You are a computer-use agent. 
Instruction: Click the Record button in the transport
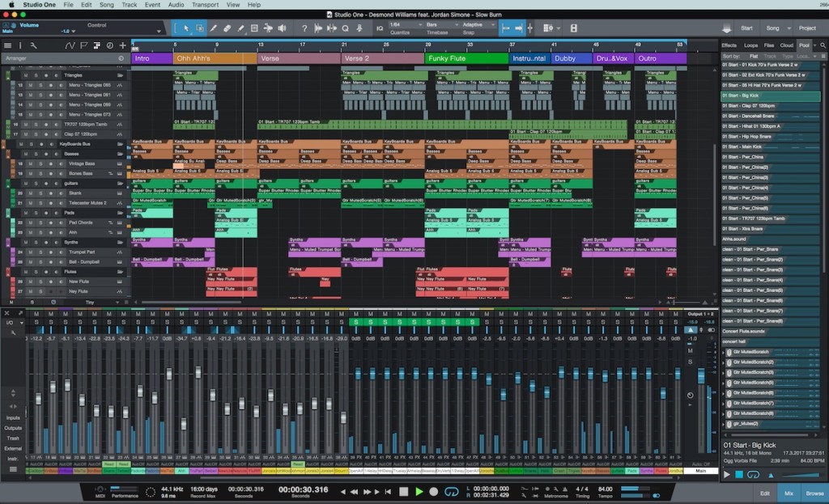433,491
